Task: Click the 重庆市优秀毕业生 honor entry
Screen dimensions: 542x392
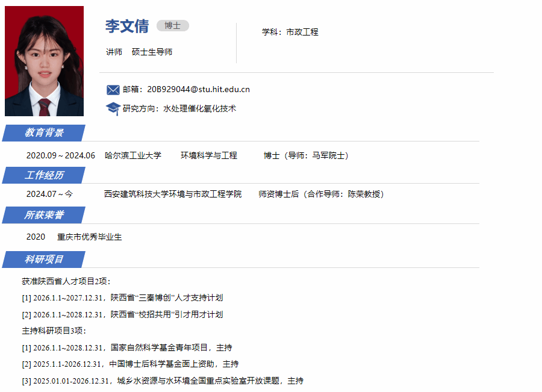Action: [x=90, y=237]
